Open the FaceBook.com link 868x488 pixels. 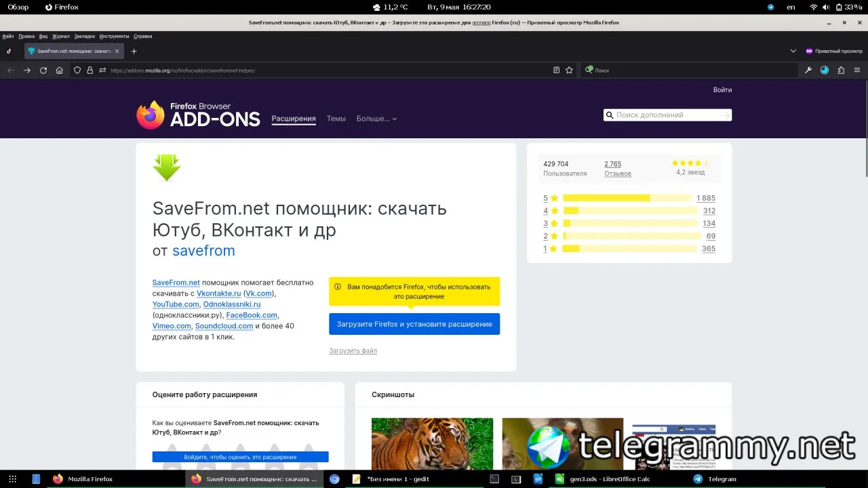(x=252, y=315)
